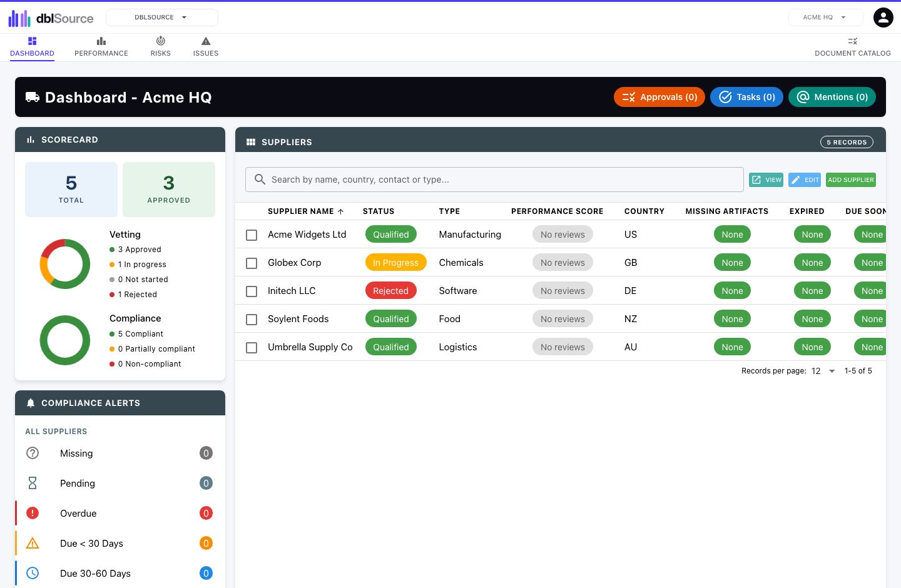The image size is (901, 588).
Task: Click the '1 In progress' vetting legend
Action: (x=138, y=265)
